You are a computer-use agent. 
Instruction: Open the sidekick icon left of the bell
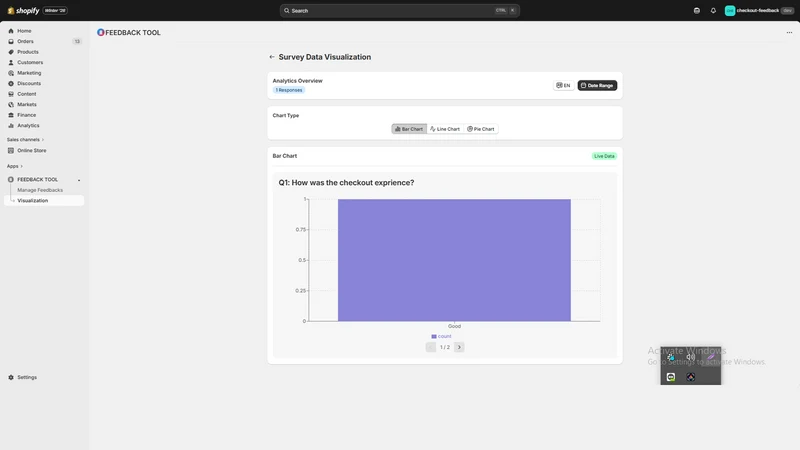696,10
